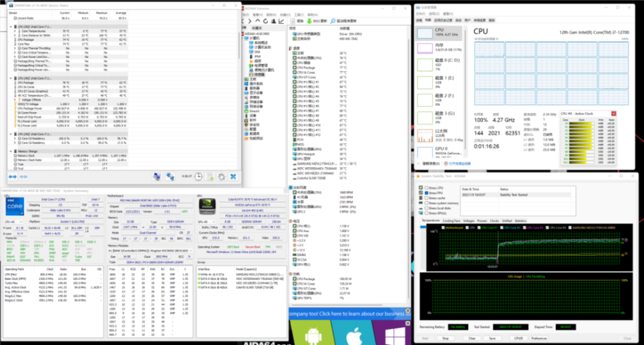Switch to the Cooling Fans tab
The image size is (644, 345).
pos(451,220)
